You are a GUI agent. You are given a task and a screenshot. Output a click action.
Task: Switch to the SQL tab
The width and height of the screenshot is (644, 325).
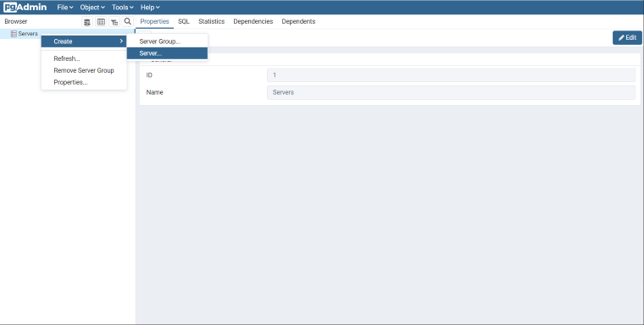point(184,21)
